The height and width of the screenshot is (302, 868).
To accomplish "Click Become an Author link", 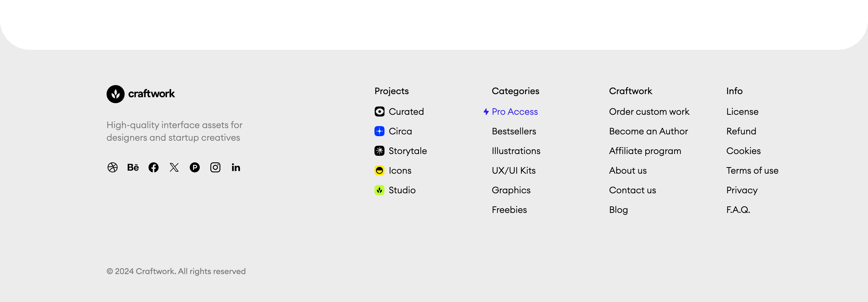I will point(648,131).
